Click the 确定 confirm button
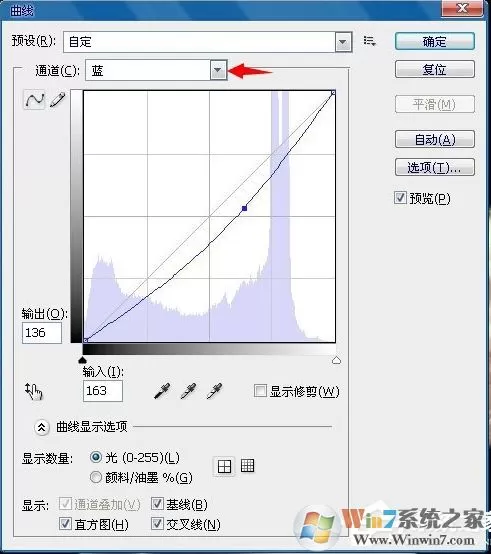 click(x=434, y=41)
